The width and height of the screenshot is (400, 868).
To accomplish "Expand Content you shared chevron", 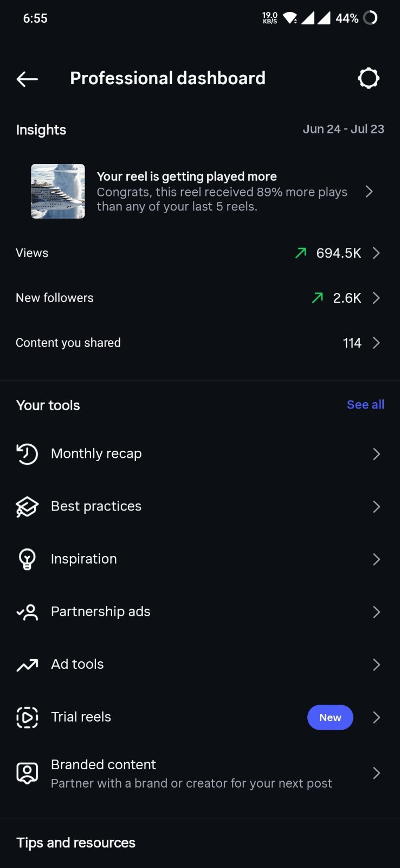I will [x=376, y=343].
